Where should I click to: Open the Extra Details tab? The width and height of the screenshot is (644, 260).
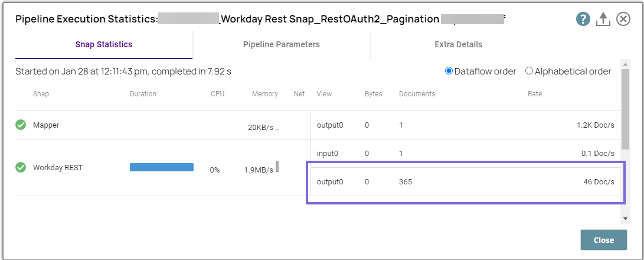(459, 44)
